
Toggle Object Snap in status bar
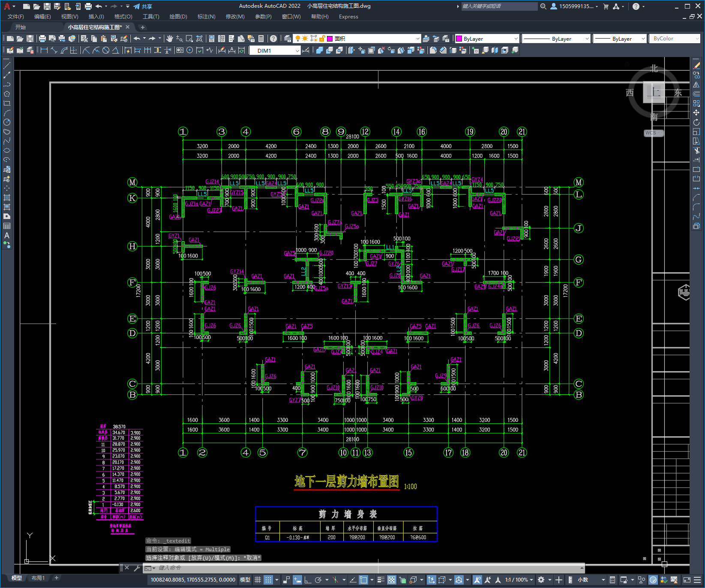coord(363,580)
